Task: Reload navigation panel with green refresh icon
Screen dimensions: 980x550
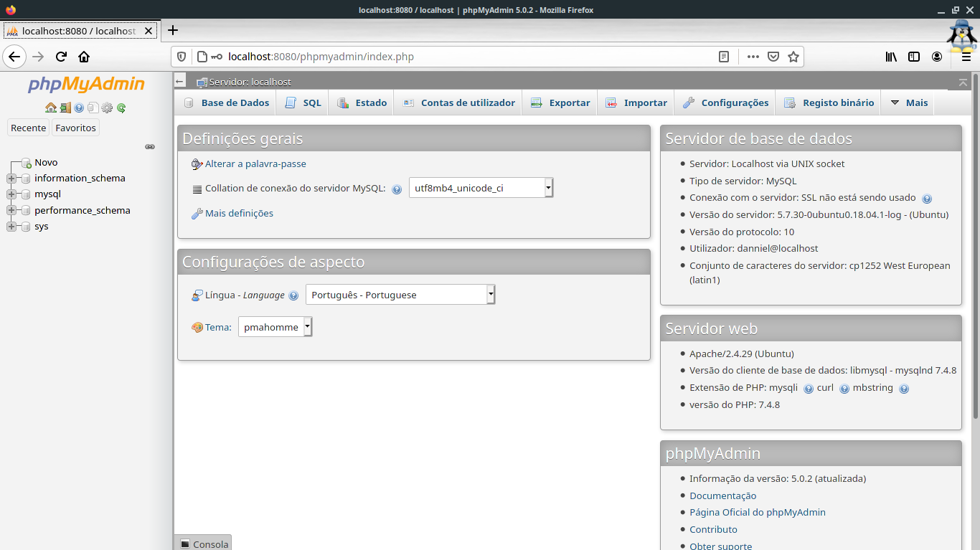Action: (x=121, y=108)
